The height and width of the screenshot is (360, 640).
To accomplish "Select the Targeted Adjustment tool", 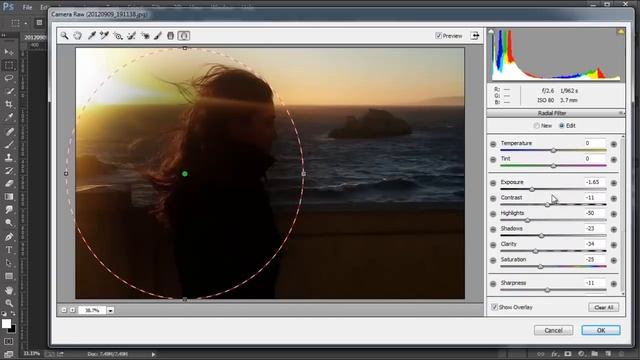I will (118, 36).
